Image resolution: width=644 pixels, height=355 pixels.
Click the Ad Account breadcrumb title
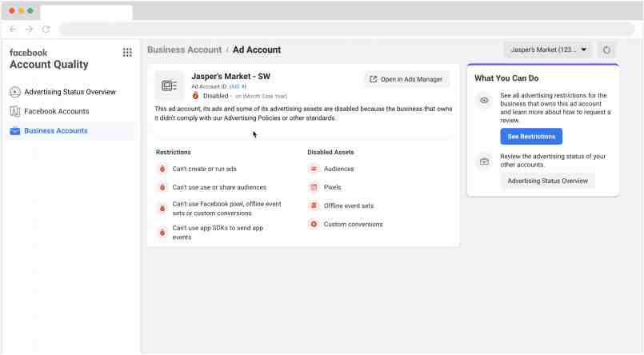(257, 50)
